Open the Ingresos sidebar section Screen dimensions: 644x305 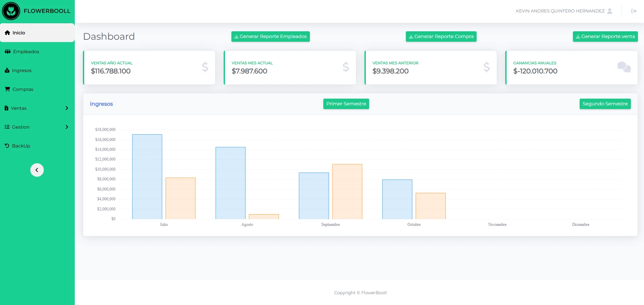coord(37,70)
